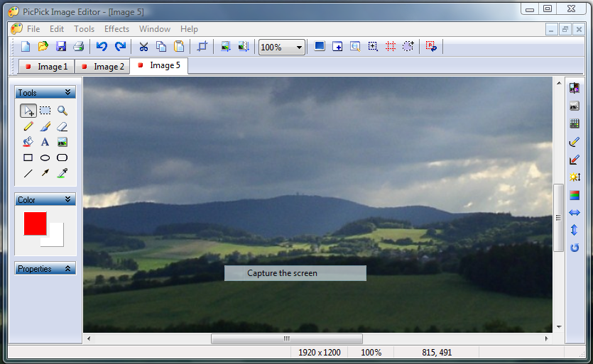Apply grayscale effect in right sidebar
The height and width of the screenshot is (364, 593).
pyautogui.click(x=575, y=106)
